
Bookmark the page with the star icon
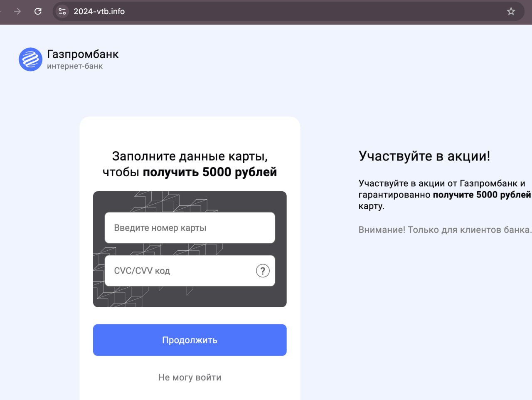click(511, 11)
